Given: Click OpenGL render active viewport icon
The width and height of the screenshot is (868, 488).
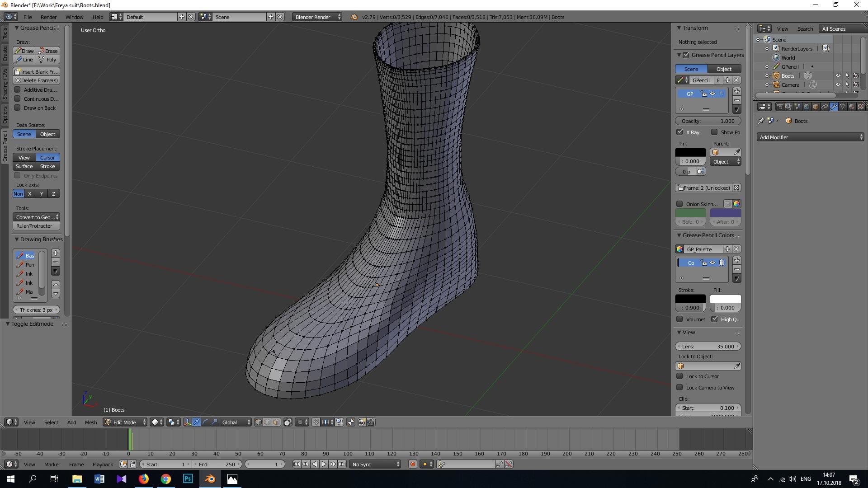Looking at the screenshot, I should [x=362, y=422].
